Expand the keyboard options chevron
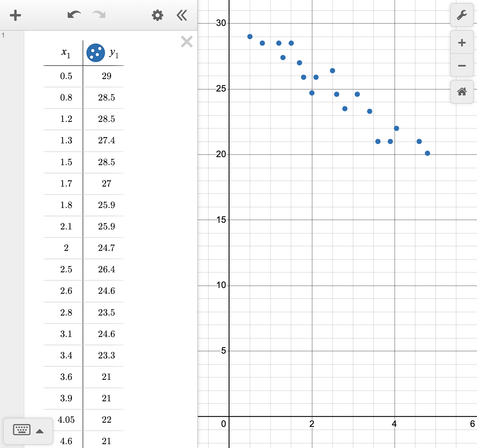Screen dimensions: 477x448 (x=40, y=431)
